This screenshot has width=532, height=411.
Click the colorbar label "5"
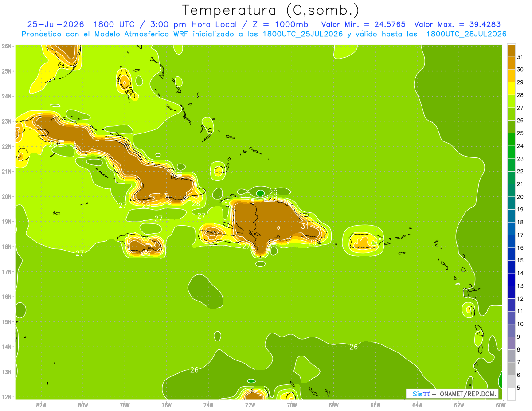click(x=519, y=388)
